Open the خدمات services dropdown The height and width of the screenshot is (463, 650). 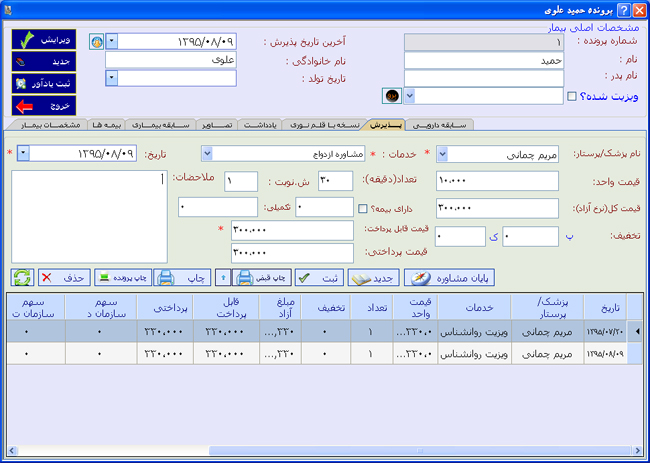(207, 154)
